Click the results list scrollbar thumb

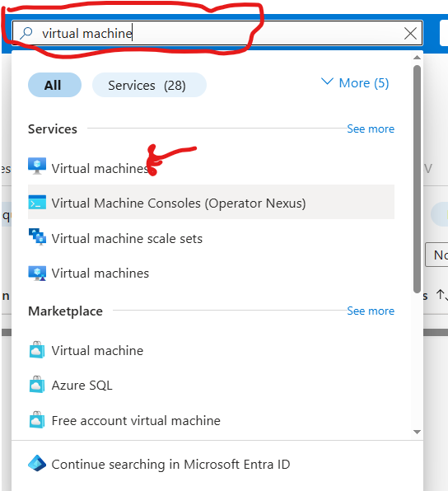click(x=417, y=179)
